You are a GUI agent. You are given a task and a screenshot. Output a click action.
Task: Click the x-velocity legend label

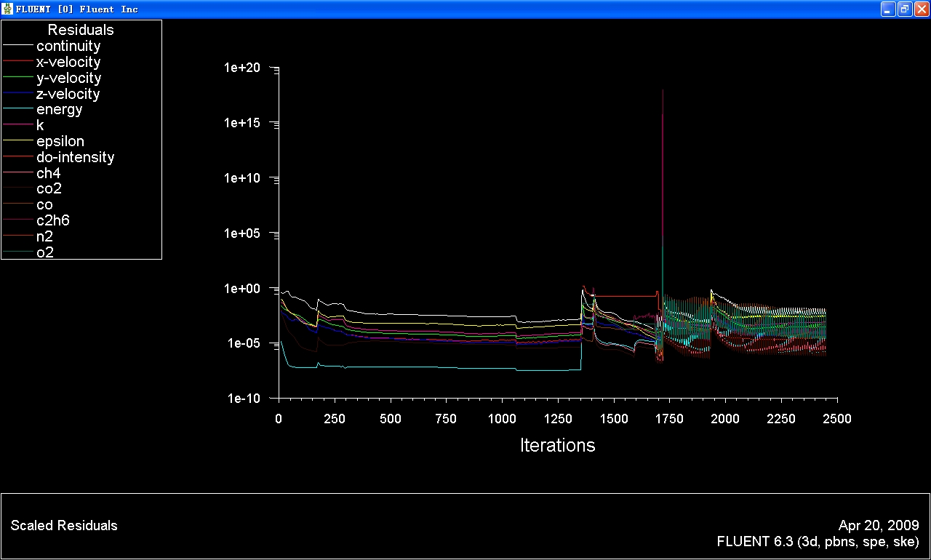pos(68,63)
